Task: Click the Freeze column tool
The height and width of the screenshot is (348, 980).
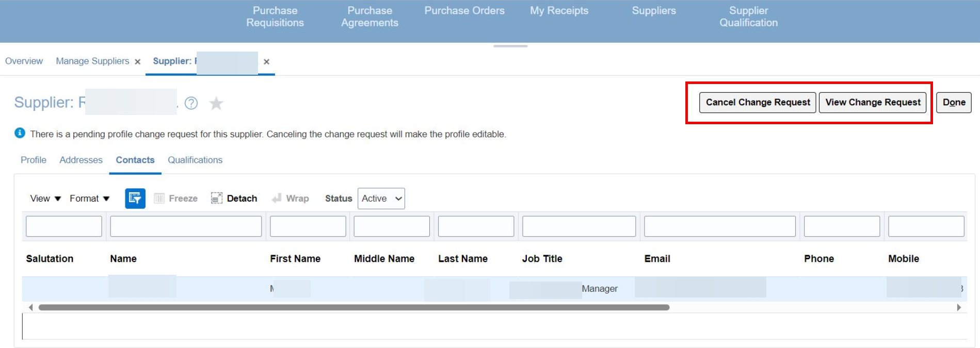Action: coord(176,198)
